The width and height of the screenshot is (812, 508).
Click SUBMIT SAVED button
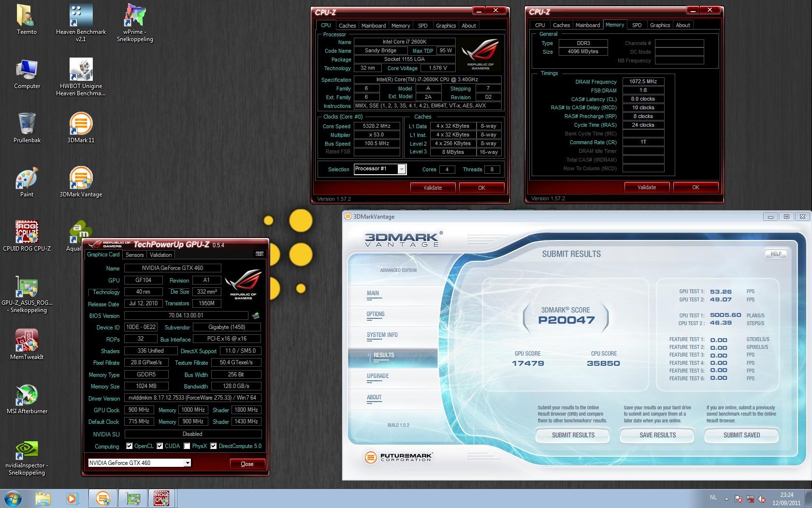pyautogui.click(x=741, y=435)
